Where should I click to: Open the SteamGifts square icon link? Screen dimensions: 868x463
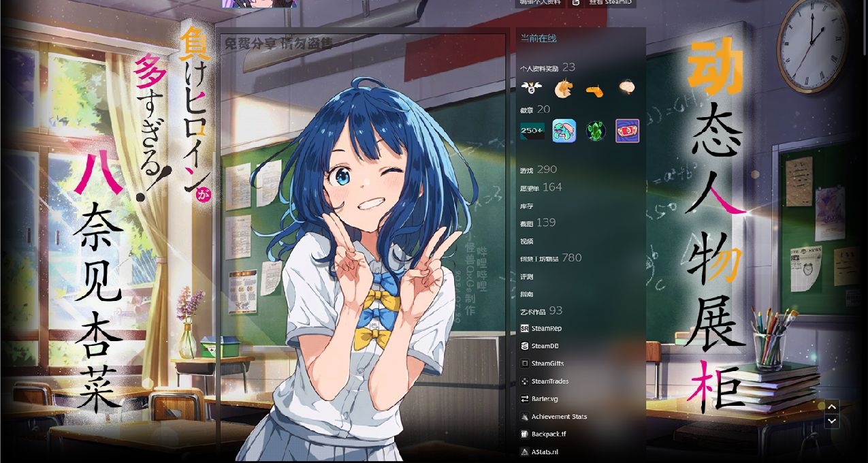[x=525, y=364]
